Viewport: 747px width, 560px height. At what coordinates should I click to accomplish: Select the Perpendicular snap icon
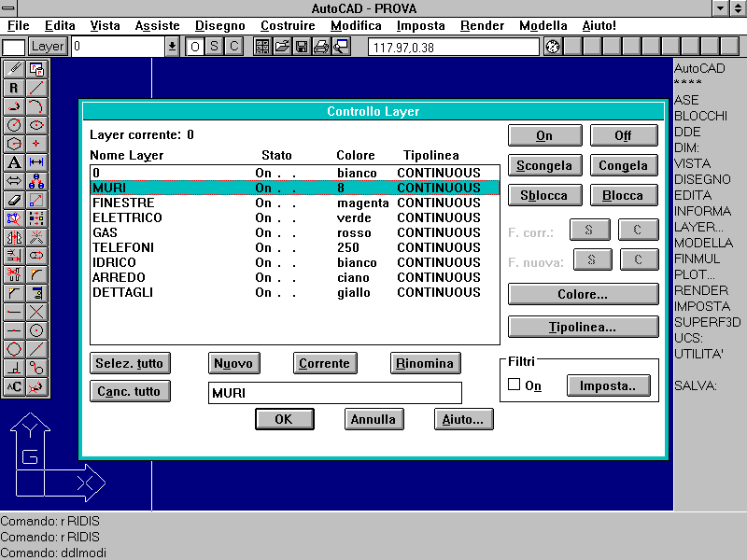pyautogui.click(x=14, y=368)
